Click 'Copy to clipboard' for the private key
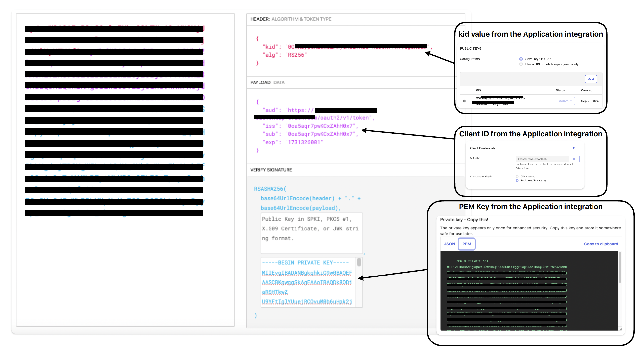 click(601, 244)
